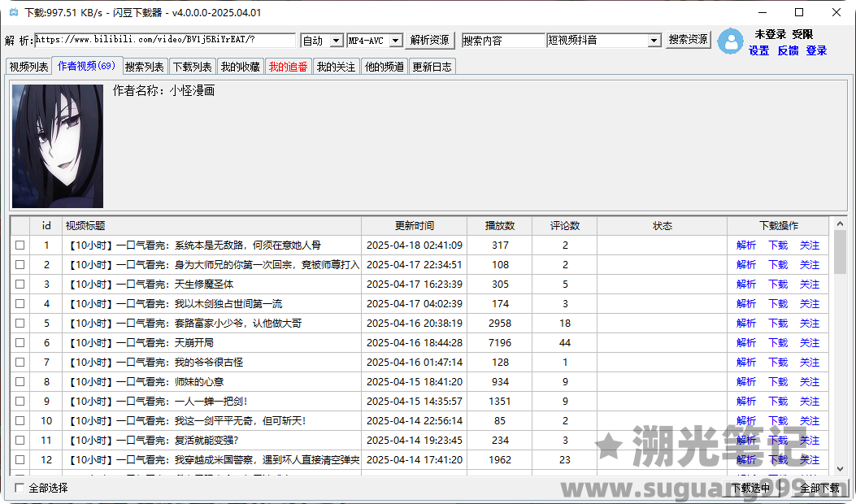Click title 复活就能变强? in row 11
The image size is (856, 504).
point(206,440)
